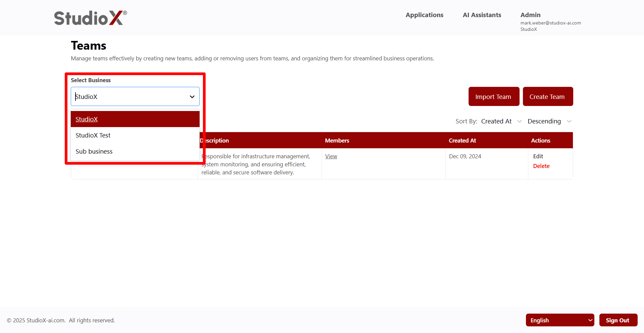This screenshot has height=333, width=644.
Task: Click the StudioX logo
Action: pos(90,18)
